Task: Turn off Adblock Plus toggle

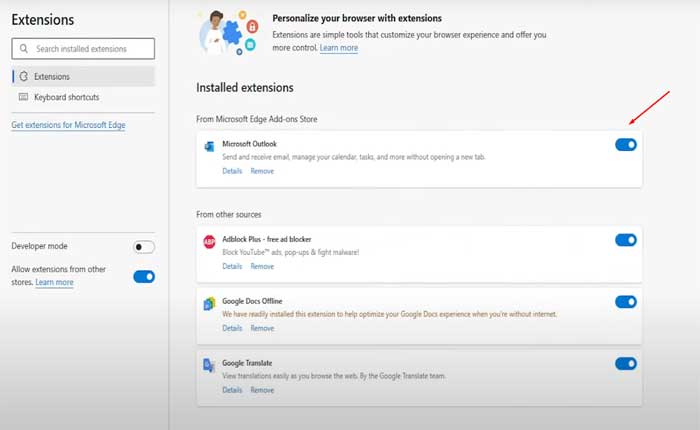Action: pos(626,240)
